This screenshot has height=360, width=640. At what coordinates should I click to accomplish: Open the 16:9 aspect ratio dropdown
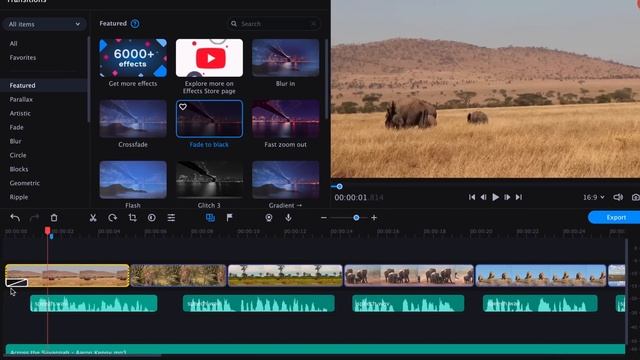(x=593, y=197)
